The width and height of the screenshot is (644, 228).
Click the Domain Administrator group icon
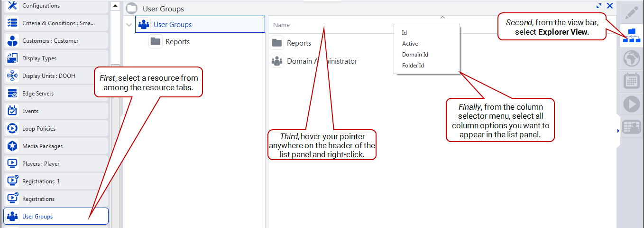(277, 61)
